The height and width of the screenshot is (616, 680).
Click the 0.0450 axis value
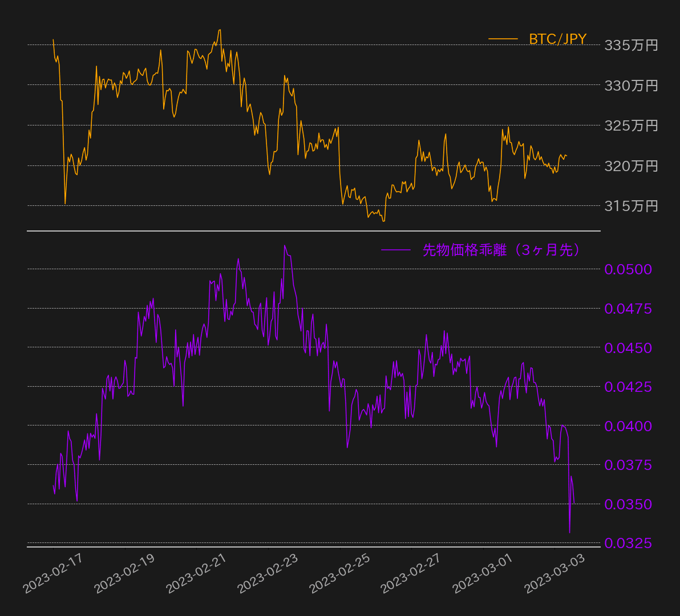point(628,347)
